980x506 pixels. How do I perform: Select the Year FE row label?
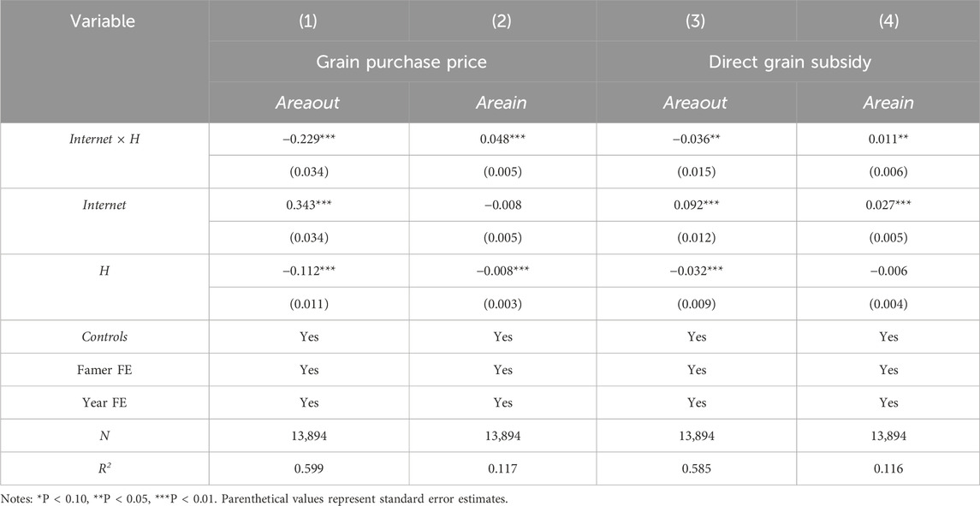(104, 402)
